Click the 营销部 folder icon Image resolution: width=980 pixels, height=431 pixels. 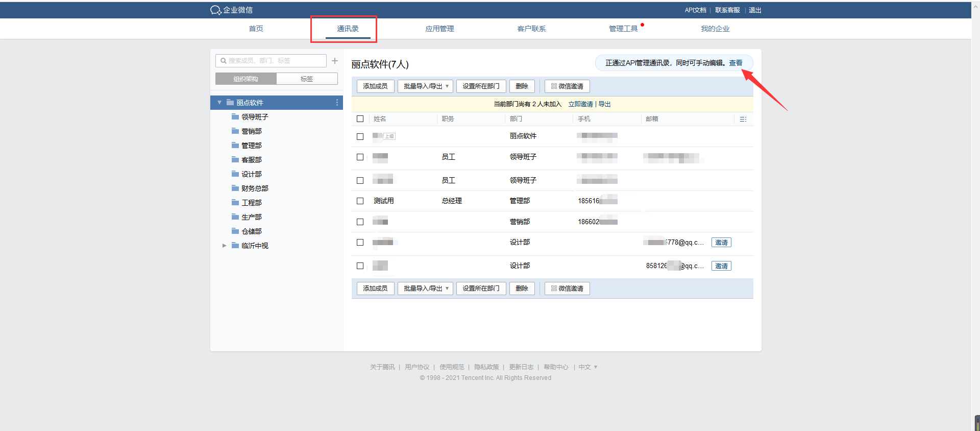(x=235, y=131)
